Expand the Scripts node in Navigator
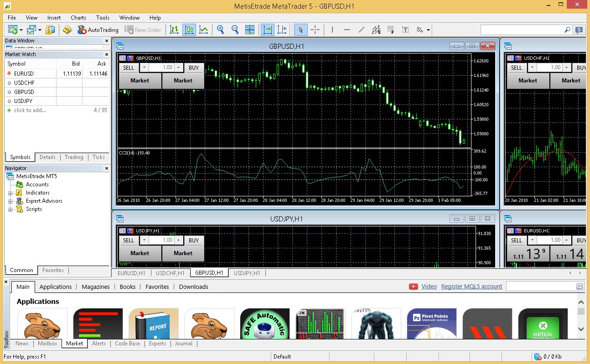This screenshot has height=364, width=590. click(10, 209)
